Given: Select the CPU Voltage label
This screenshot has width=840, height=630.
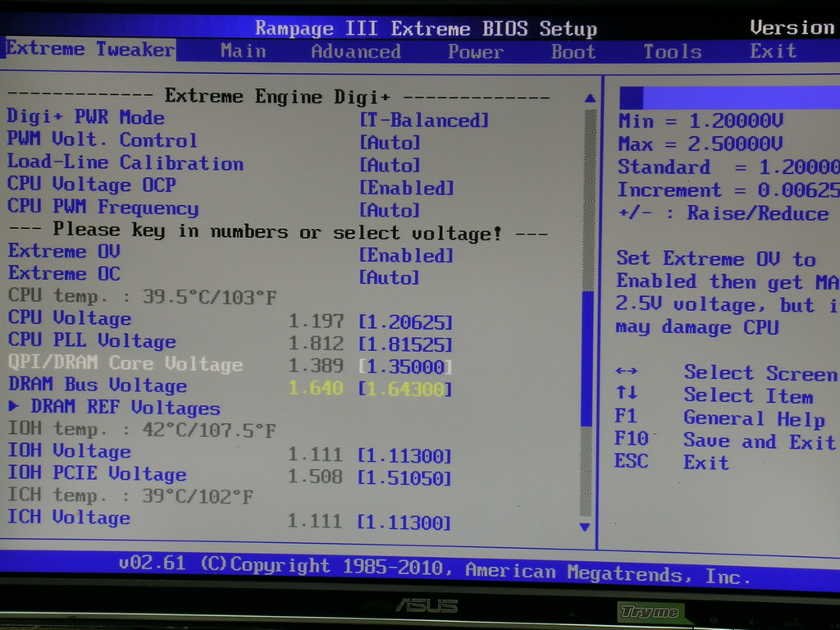Looking at the screenshot, I should pos(69,317).
